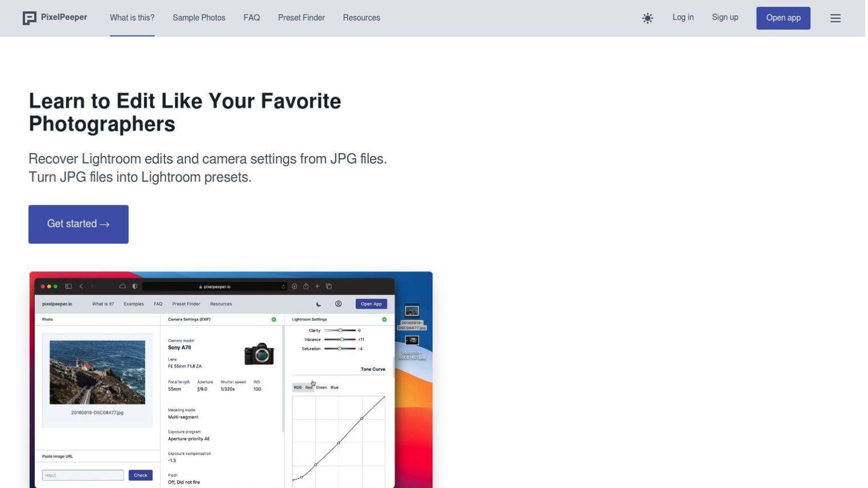Select the Green tone curve tab in the preview
Image resolution: width=868 pixels, height=488 pixels.
pyautogui.click(x=322, y=387)
